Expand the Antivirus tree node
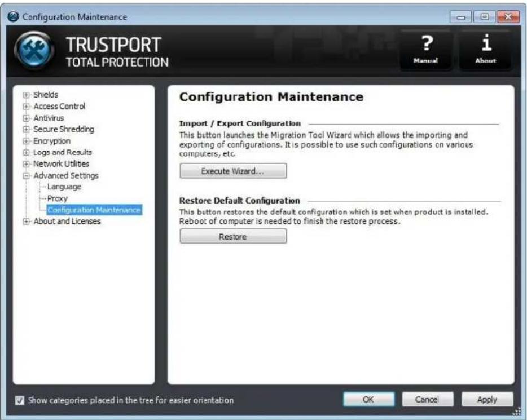The width and height of the screenshot is (527, 420). pos(26,118)
